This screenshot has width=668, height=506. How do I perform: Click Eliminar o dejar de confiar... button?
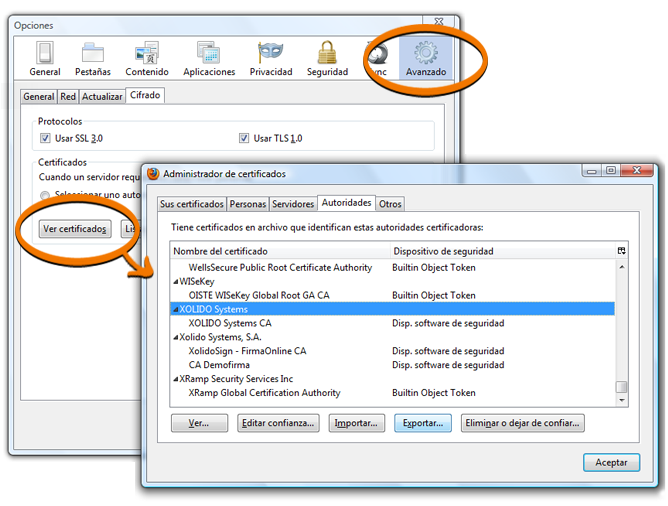click(x=522, y=423)
